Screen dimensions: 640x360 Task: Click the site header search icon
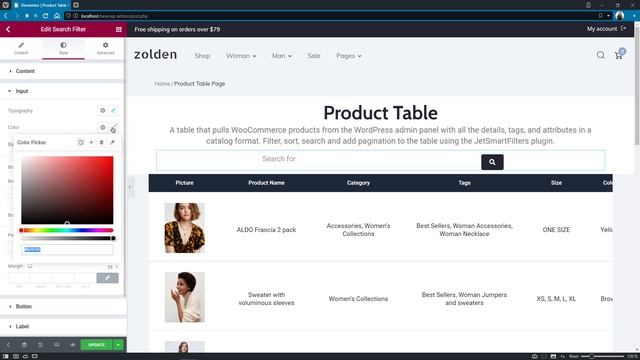pyautogui.click(x=600, y=55)
